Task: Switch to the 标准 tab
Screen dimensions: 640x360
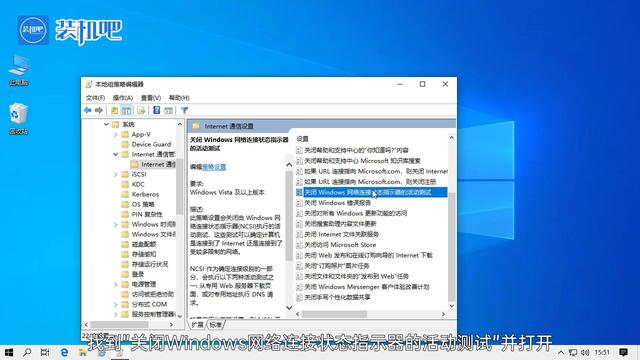Action: click(x=216, y=325)
